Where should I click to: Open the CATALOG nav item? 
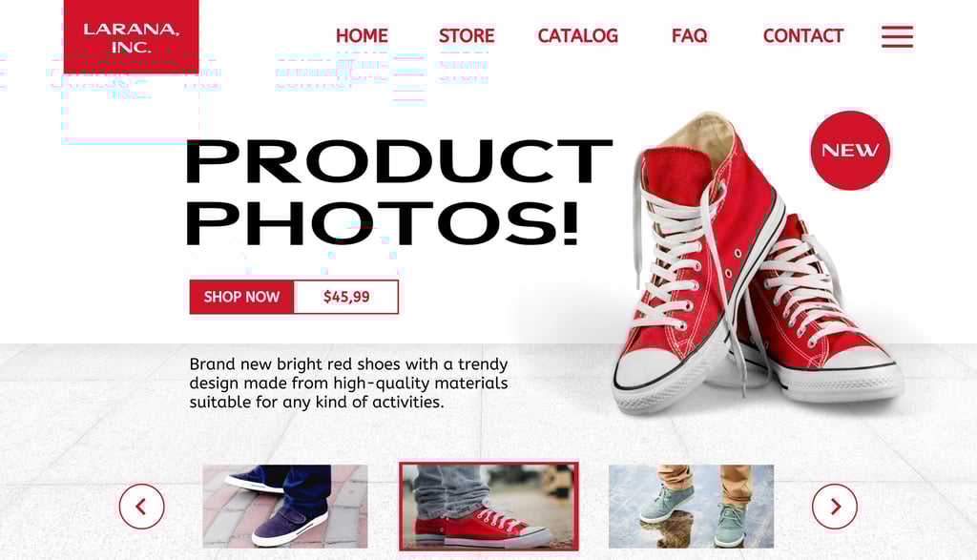[x=577, y=36]
